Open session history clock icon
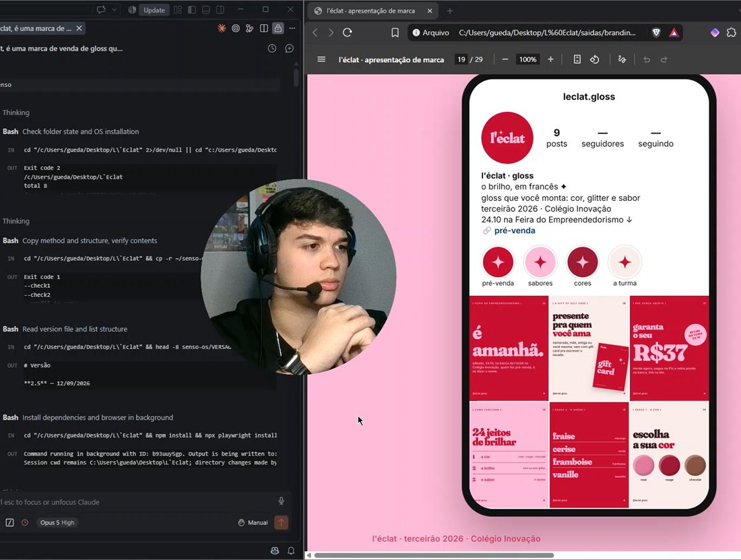The height and width of the screenshot is (560, 741). tap(272, 49)
